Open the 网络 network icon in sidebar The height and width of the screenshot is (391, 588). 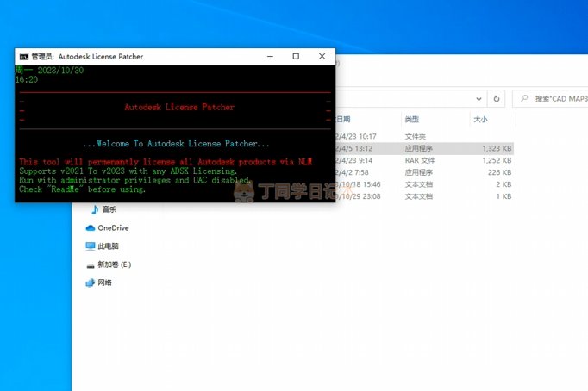click(x=91, y=282)
